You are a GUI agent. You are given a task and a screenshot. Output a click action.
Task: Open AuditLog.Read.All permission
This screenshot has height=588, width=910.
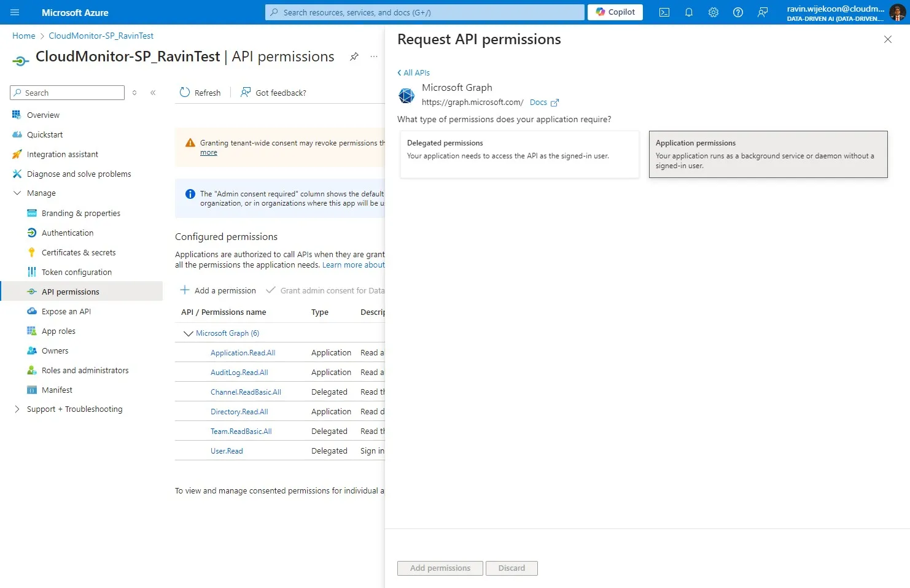239,373
